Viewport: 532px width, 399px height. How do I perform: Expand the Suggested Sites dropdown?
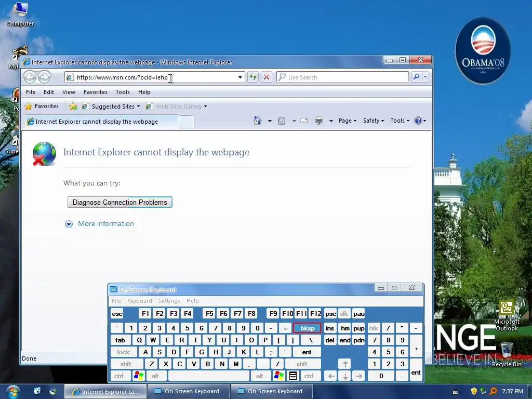click(x=138, y=107)
